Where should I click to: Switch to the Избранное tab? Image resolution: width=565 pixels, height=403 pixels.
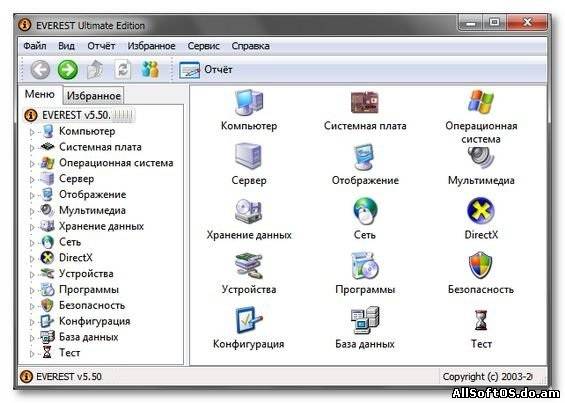click(94, 96)
